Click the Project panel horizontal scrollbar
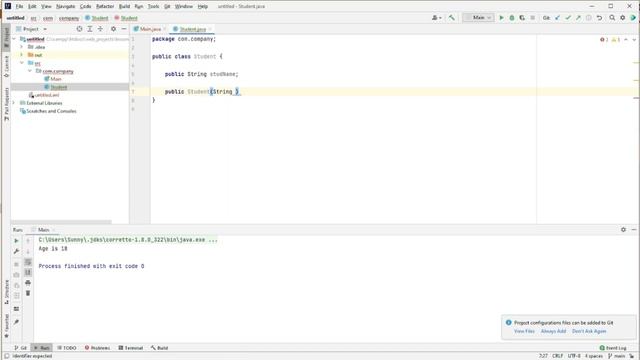 click(x=61, y=222)
